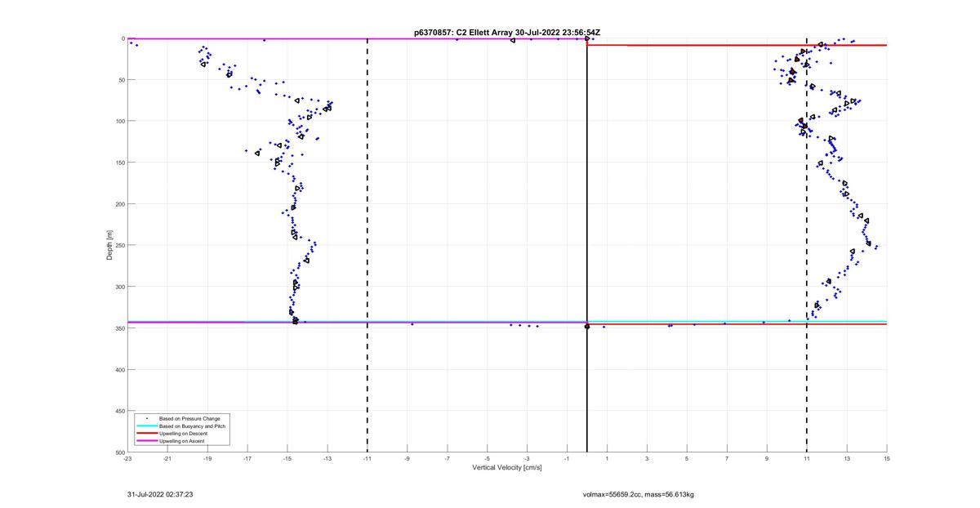Click positive x-axis tick label "9"
Image resolution: width=980 pixels, height=508 pixels.
pos(767,458)
